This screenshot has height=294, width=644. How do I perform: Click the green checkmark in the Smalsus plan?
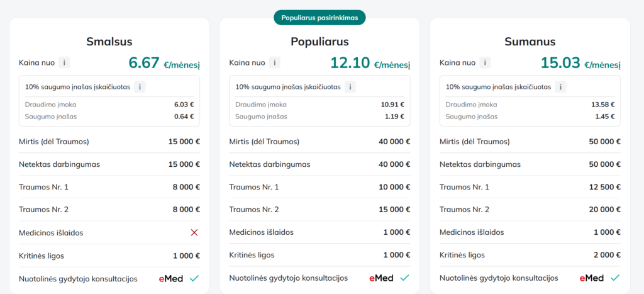tap(194, 278)
